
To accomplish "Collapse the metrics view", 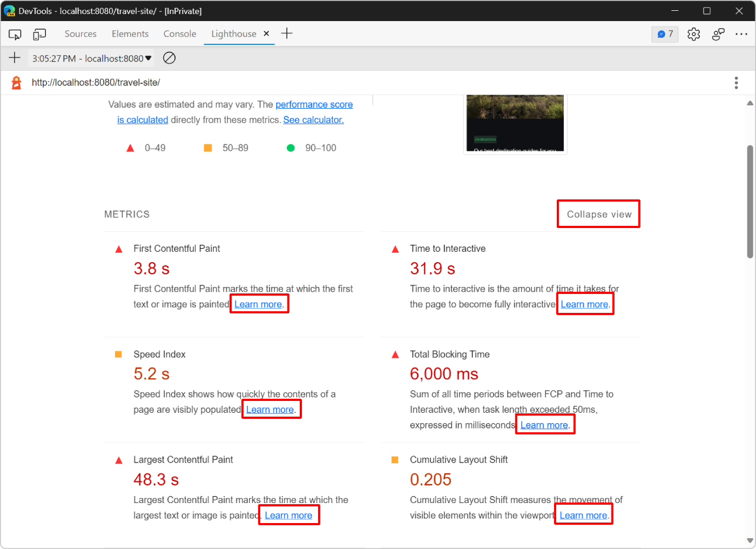I will (x=598, y=213).
